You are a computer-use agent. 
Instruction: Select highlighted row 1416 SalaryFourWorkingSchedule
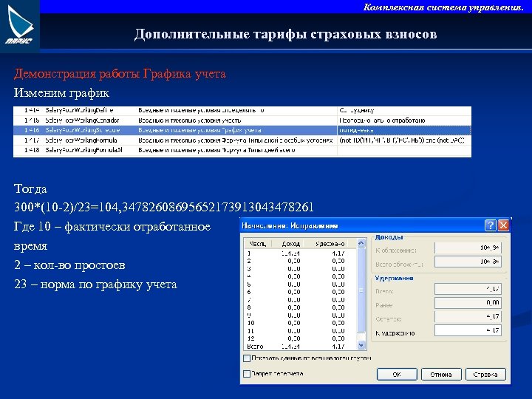coord(242,130)
